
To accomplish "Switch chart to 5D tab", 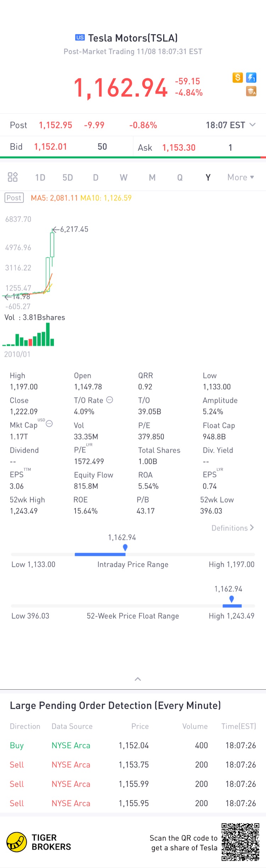I will (68, 177).
